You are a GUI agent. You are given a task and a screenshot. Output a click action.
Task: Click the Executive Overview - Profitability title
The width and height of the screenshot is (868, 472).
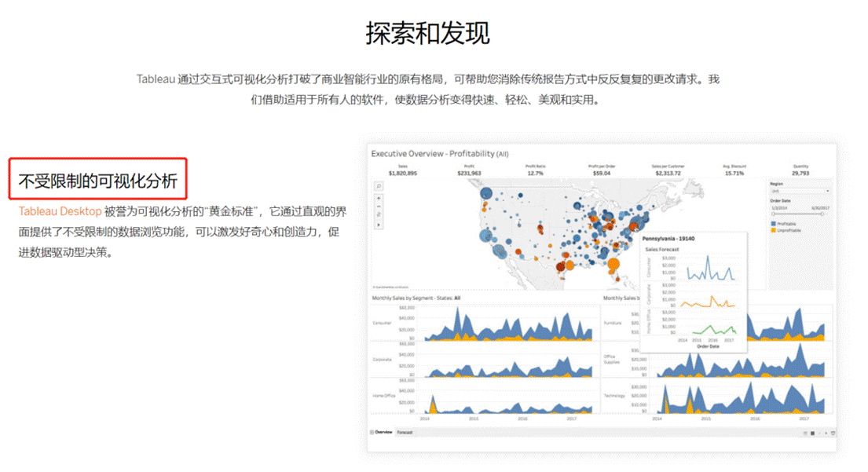pos(440,154)
